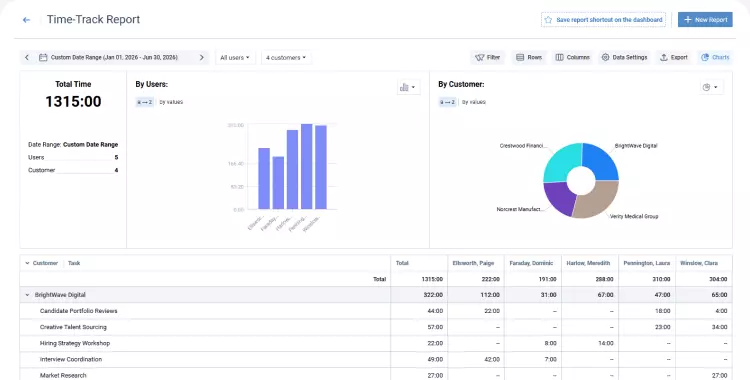Select the Creative Talent Sourcing row

click(376, 327)
